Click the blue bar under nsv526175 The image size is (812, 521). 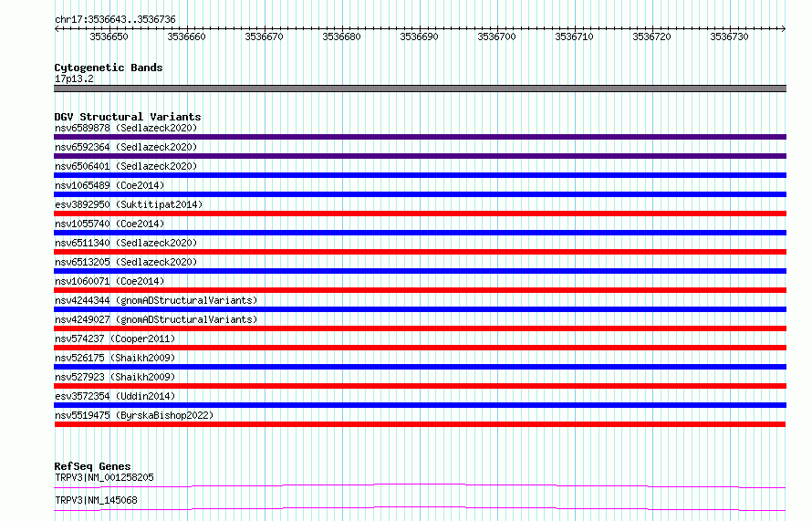point(420,367)
